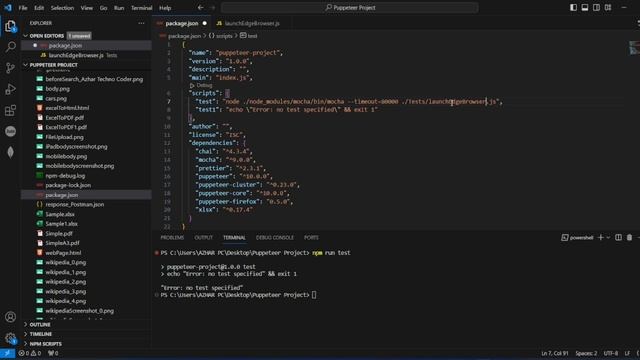The height and width of the screenshot is (360, 640).
Task: Switch to the DEBUG CONSOLE panel tab
Action: coord(274,238)
